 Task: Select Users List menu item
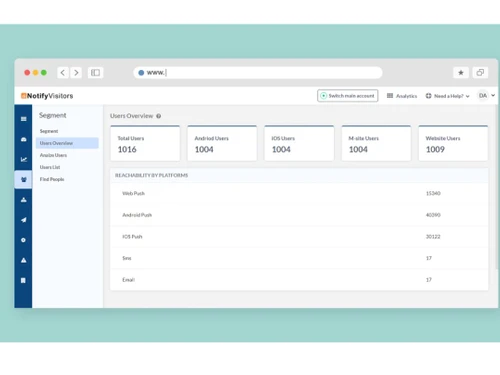[50, 167]
